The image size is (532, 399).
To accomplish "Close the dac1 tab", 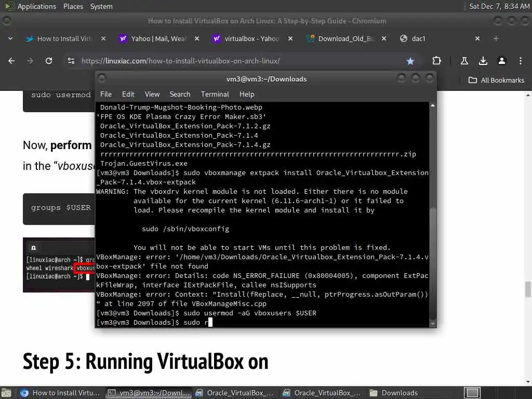I will (x=477, y=38).
